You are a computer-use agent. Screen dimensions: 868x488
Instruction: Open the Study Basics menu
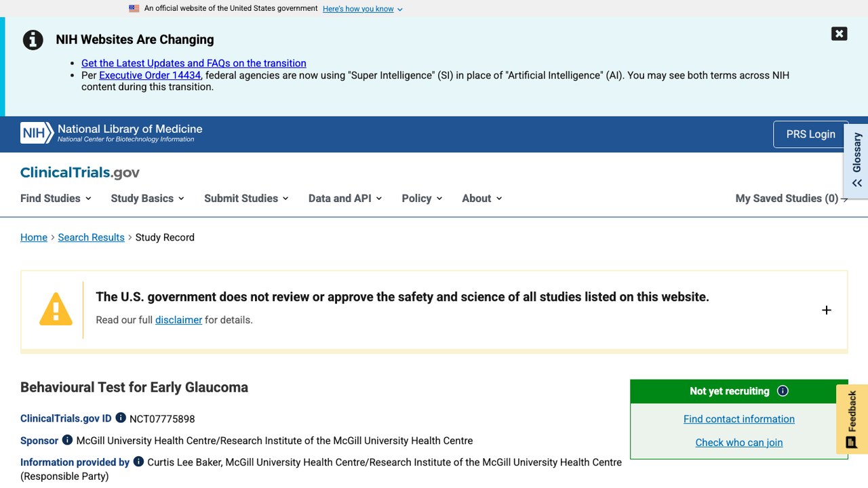point(147,199)
